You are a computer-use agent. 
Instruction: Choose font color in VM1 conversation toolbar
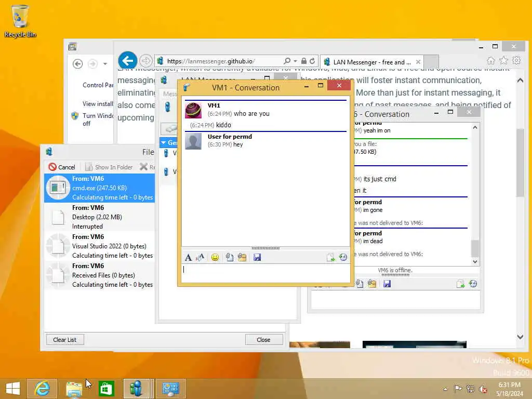[200, 258]
